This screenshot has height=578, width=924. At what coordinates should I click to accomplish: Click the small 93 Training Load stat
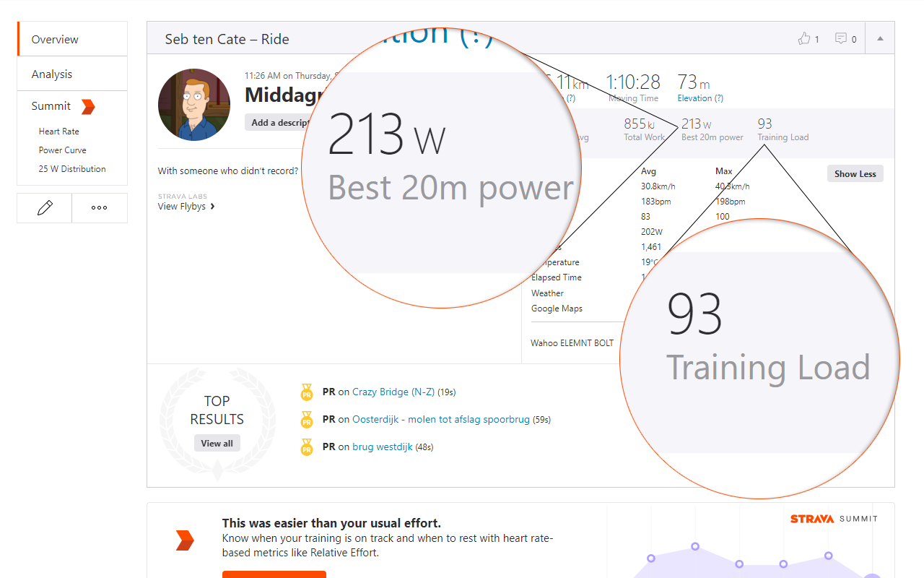783,129
